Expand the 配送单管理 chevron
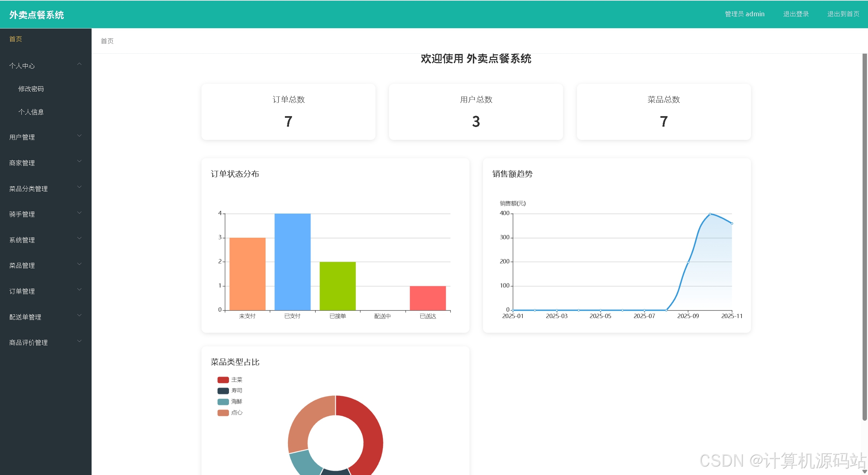The width and height of the screenshot is (868, 475). tap(79, 315)
